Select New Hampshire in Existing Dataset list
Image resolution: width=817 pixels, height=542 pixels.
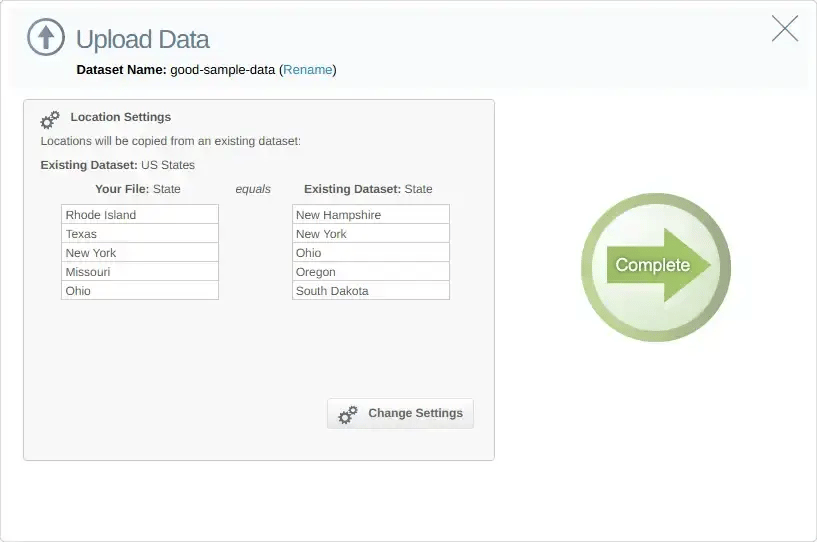point(370,215)
